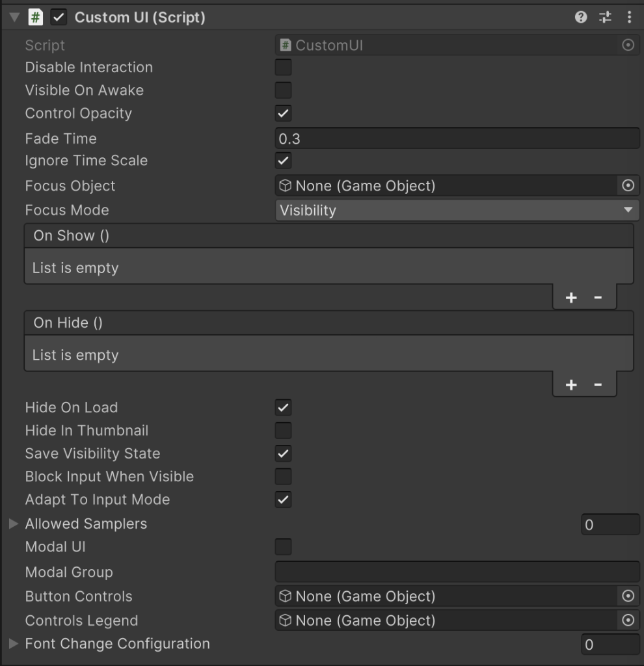Screen dimensions: 644x666
Task: Click the Focus Object picker circle
Action: pyautogui.click(x=628, y=185)
